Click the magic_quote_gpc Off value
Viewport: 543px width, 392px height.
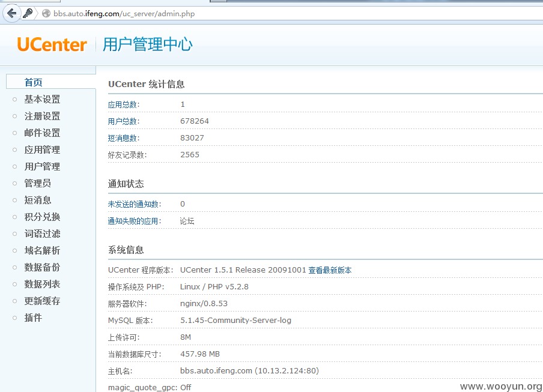[x=186, y=388]
